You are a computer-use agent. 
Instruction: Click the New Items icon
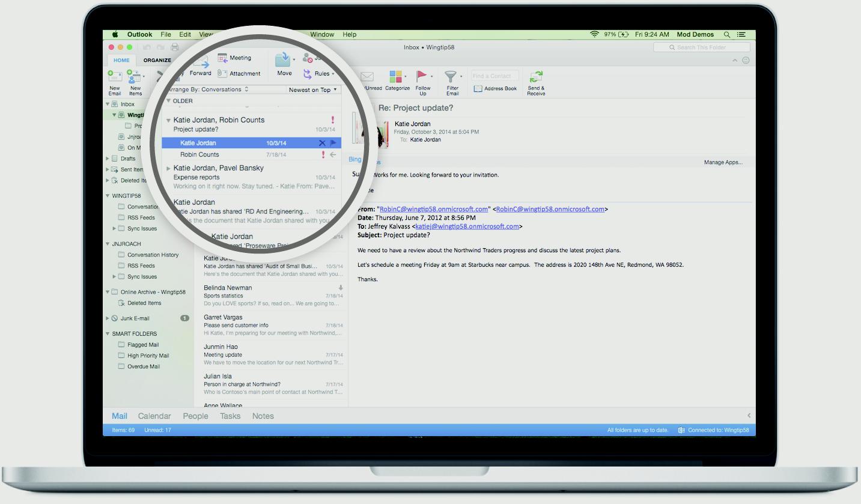tap(134, 76)
